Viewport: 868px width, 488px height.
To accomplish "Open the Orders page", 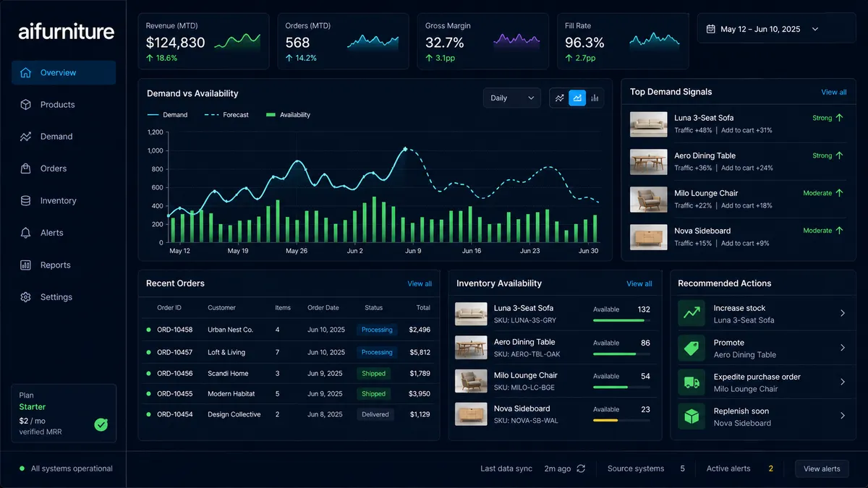I will click(64, 168).
